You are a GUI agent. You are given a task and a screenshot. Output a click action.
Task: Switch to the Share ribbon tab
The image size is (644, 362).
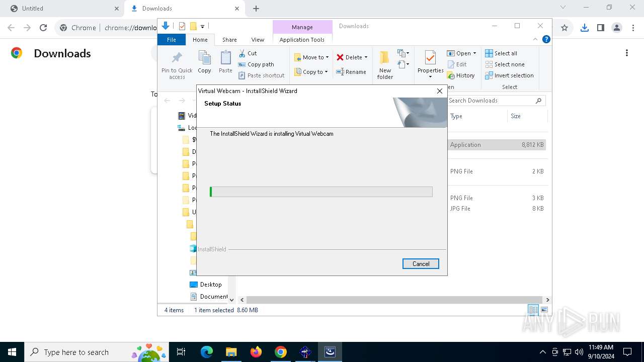pos(229,40)
